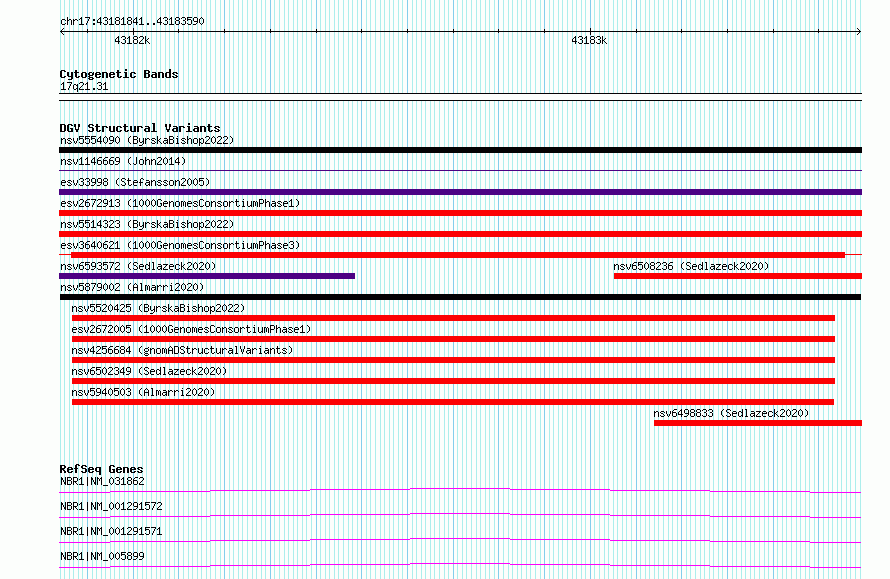890x579 pixels.
Task: Click the 43183k ruler position label
Action: pyautogui.click(x=589, y=41)
